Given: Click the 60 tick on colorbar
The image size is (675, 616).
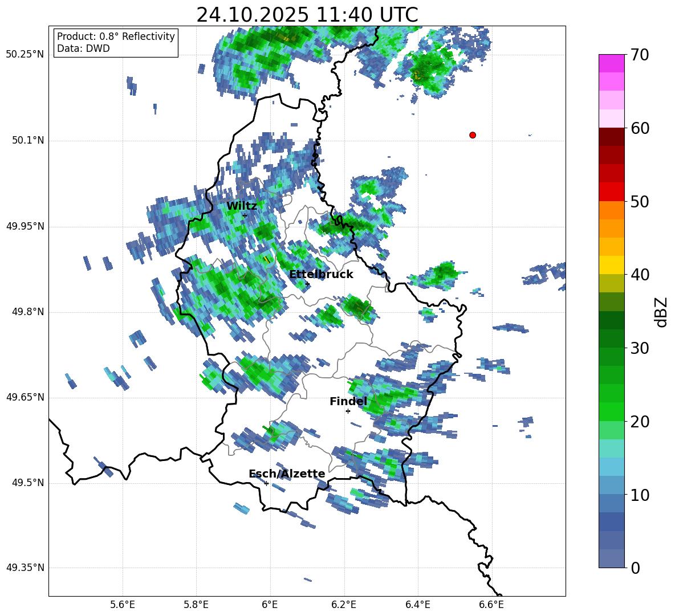Looking at the screenshot, I should pyautogui.click(x=640, y=128).
